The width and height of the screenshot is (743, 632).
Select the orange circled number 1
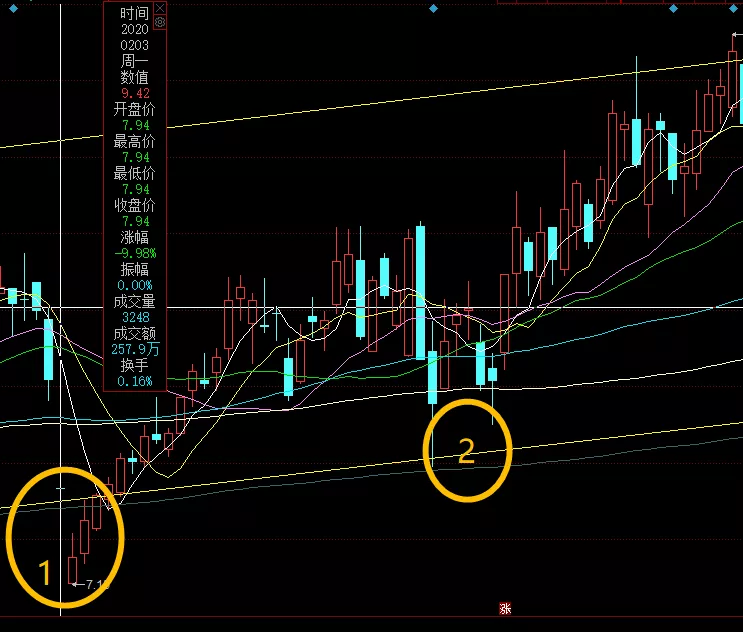pos(44,573)
